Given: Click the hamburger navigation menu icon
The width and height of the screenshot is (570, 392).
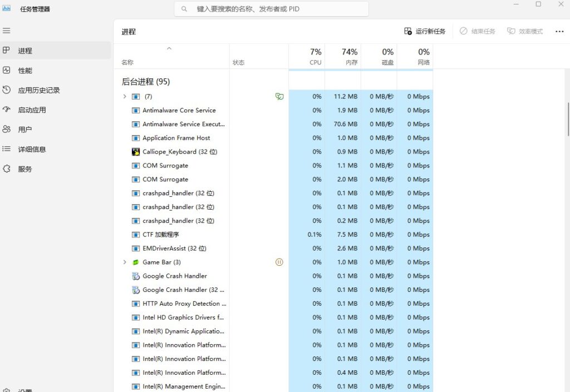Looking at the screenshot, I should tap(7, 31).
